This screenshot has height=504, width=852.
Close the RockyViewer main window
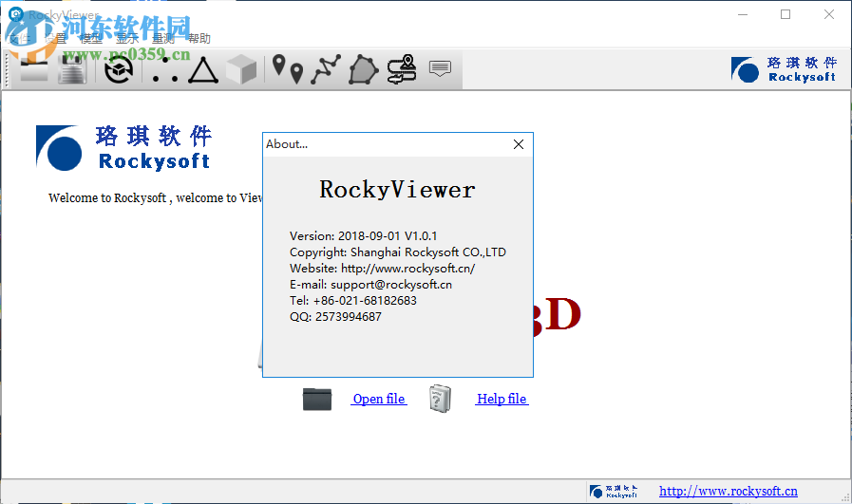828,14
